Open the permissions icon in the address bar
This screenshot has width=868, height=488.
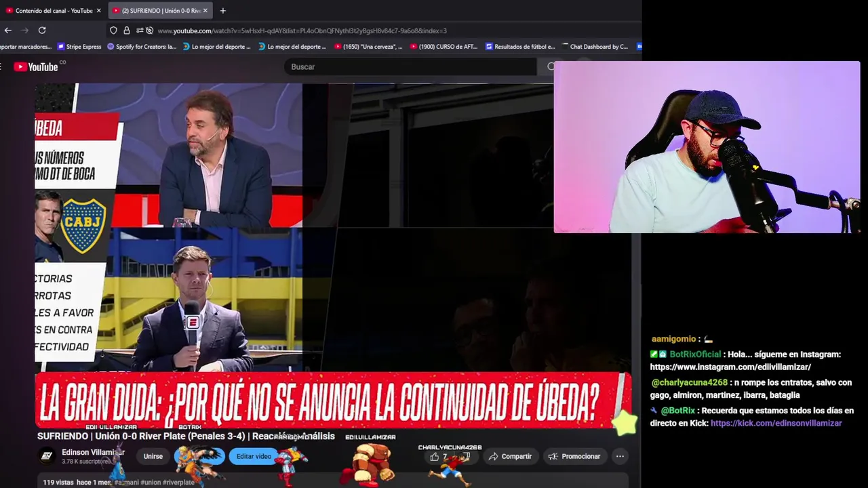pos(140,30)
